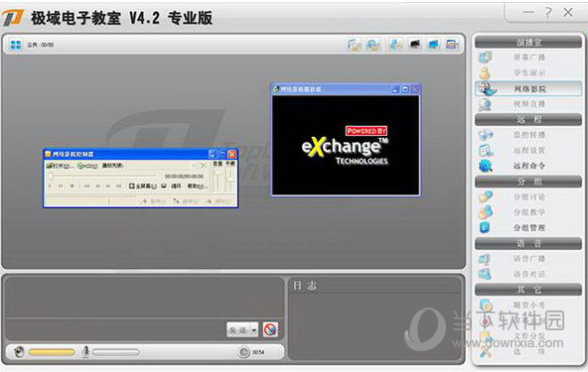Screen dimensions: 588x372
Task: Open 分组管理 group management
Action: click(x=528, y=227)
